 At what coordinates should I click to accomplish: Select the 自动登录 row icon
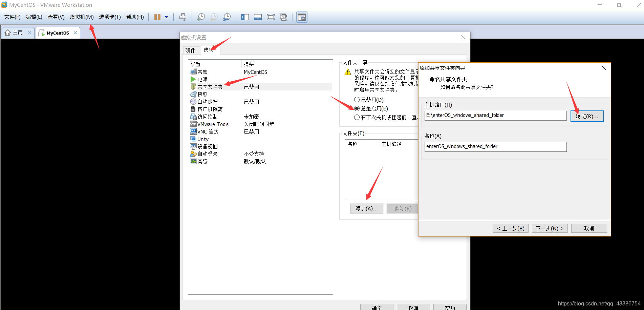click(x=193, y=154)
